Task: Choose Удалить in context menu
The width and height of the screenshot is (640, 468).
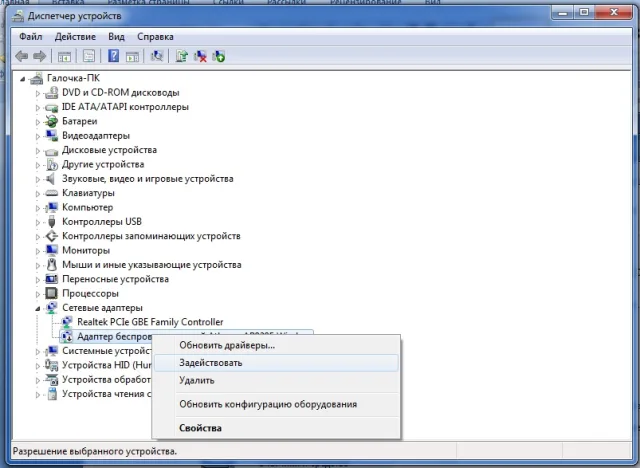Action: [x=276, y=380]
